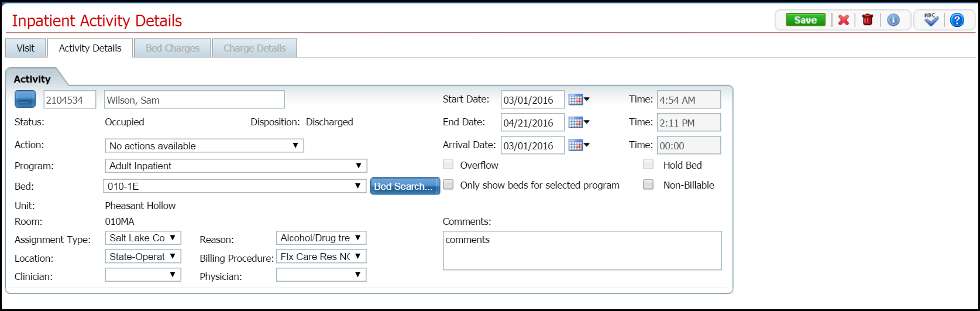Screen dimensions: 980x311
Task: Switch to the Visit tab
Action: click(x=25, y=48)
